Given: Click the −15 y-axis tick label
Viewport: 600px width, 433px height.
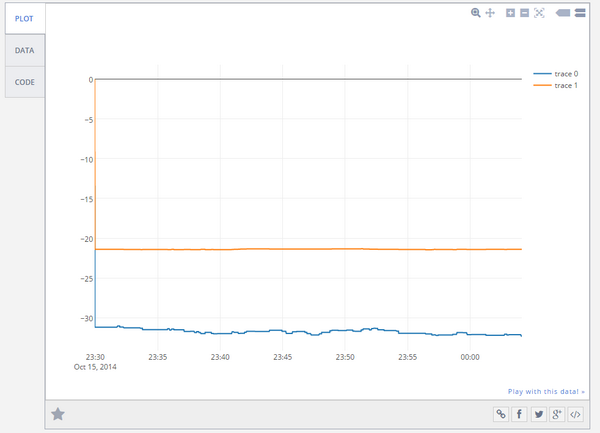Looking at the screenshot, I should (x=87, y=199).
